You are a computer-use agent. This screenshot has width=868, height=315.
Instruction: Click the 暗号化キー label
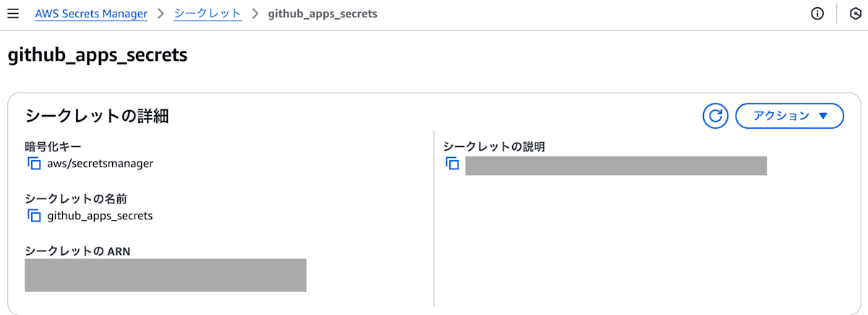pos(53,147)
